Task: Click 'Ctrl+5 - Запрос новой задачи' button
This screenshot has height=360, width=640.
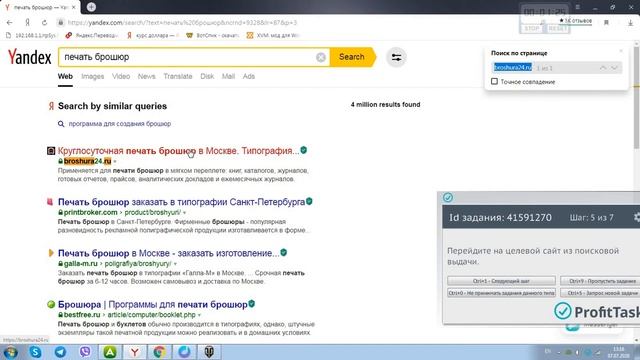Action: [600, 293]
